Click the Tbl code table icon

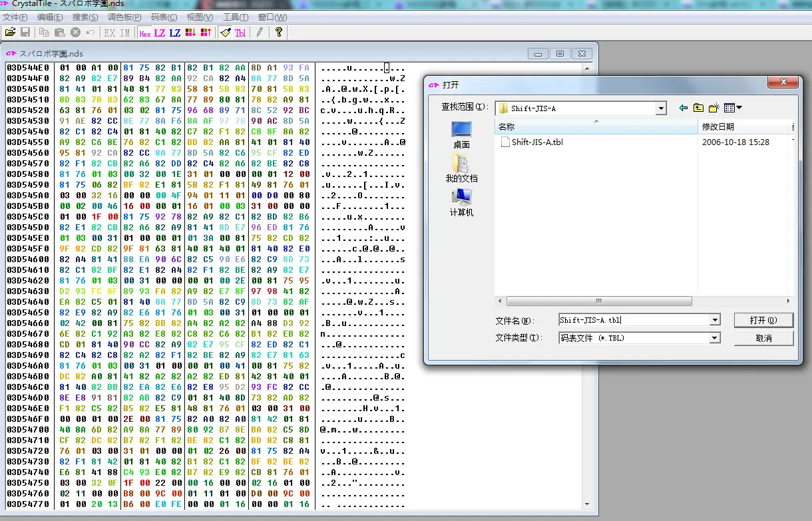point(240,33)
